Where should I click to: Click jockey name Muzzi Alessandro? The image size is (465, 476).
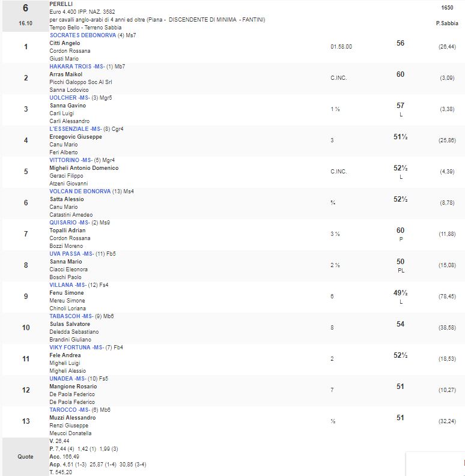point(72,418)
